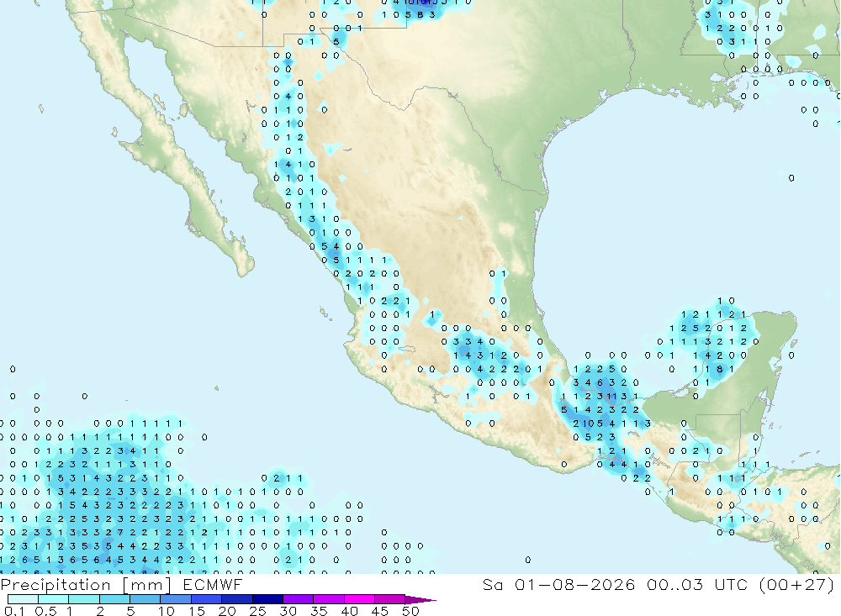Select the 35–40 mm violet legend swatch
841x616 pixels.
coord(329,599)
